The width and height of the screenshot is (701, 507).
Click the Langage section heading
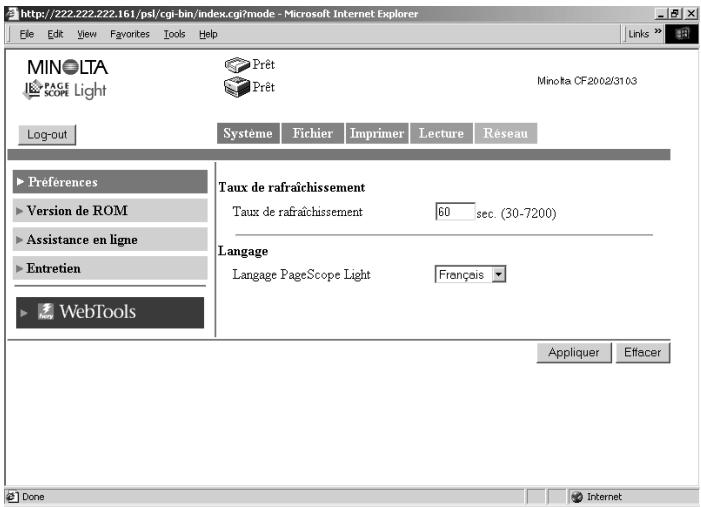coord(243,251)
